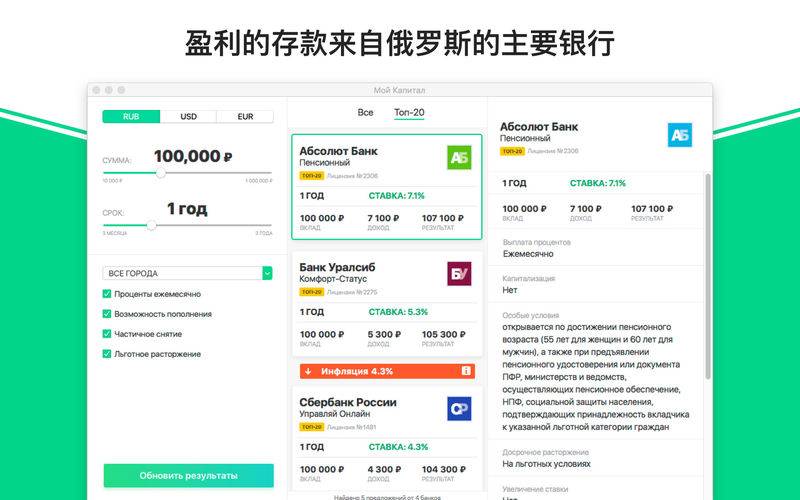
Task: Click the Мой Капитал window title
Action: click(399, 90)
